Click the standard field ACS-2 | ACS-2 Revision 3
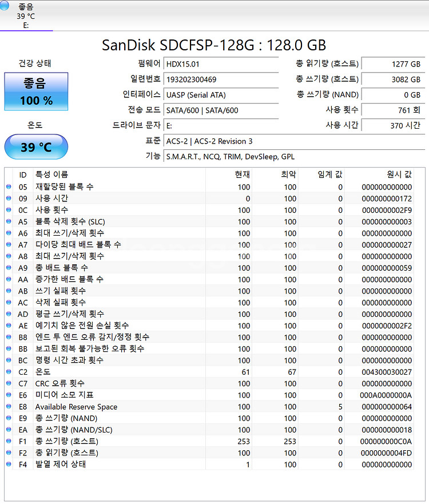 (294, 141)
